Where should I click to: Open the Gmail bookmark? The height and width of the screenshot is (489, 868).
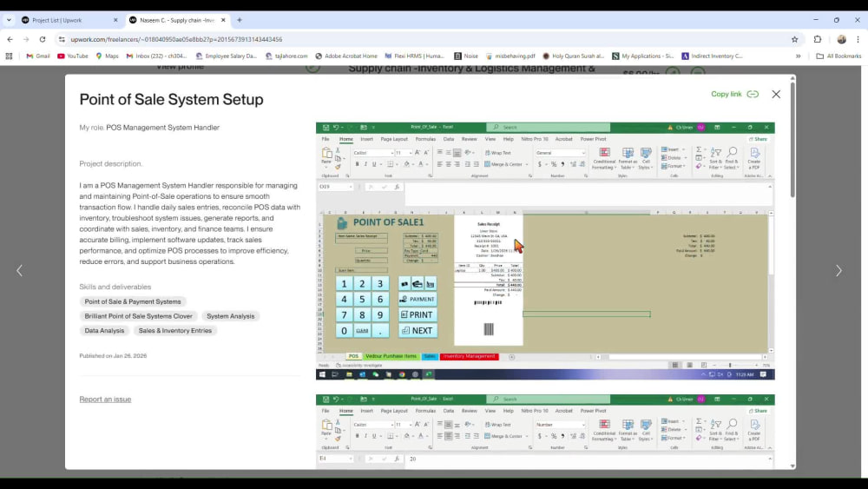(x=38, y=56)
